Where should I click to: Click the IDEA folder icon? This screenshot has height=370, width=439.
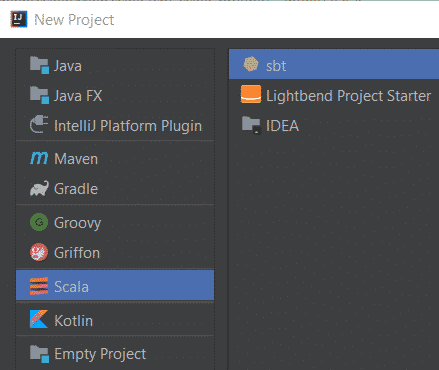tap(251, 125)
